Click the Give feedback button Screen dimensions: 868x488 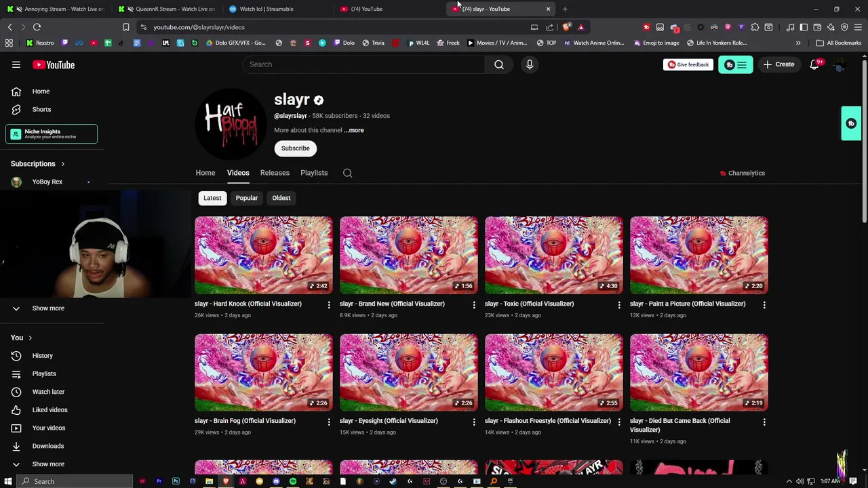[688, 64]
